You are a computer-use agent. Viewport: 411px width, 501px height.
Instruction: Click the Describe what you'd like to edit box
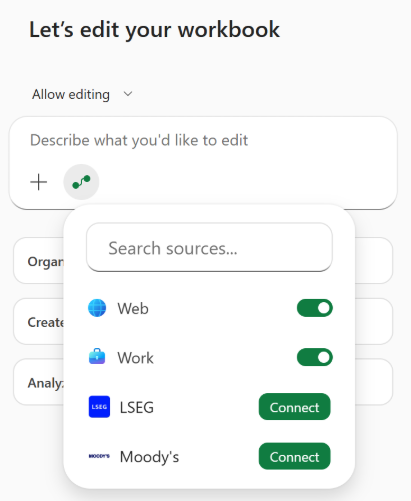click(x=203, y=140)
